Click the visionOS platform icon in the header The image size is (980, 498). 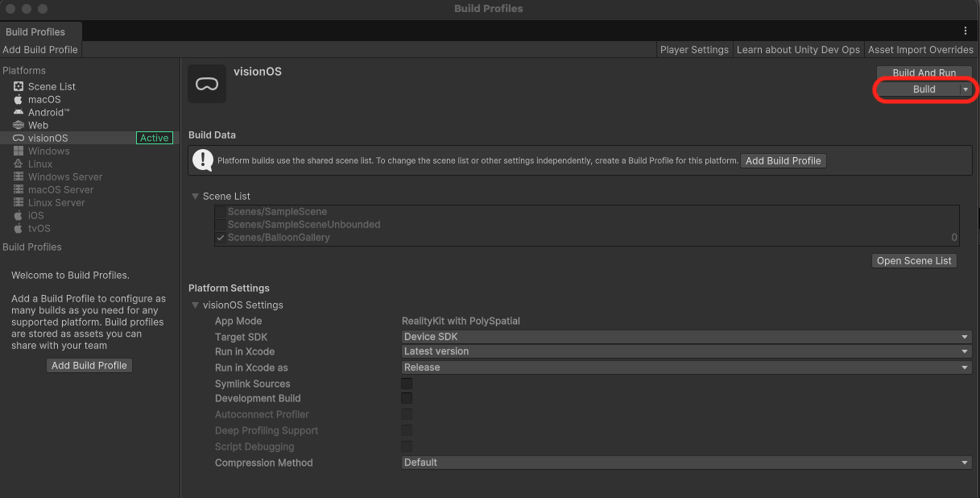point(207,83)
